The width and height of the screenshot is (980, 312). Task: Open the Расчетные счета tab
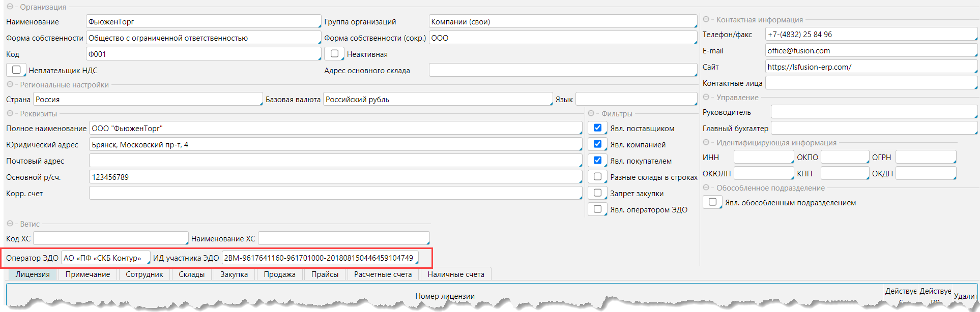(383, 274)
